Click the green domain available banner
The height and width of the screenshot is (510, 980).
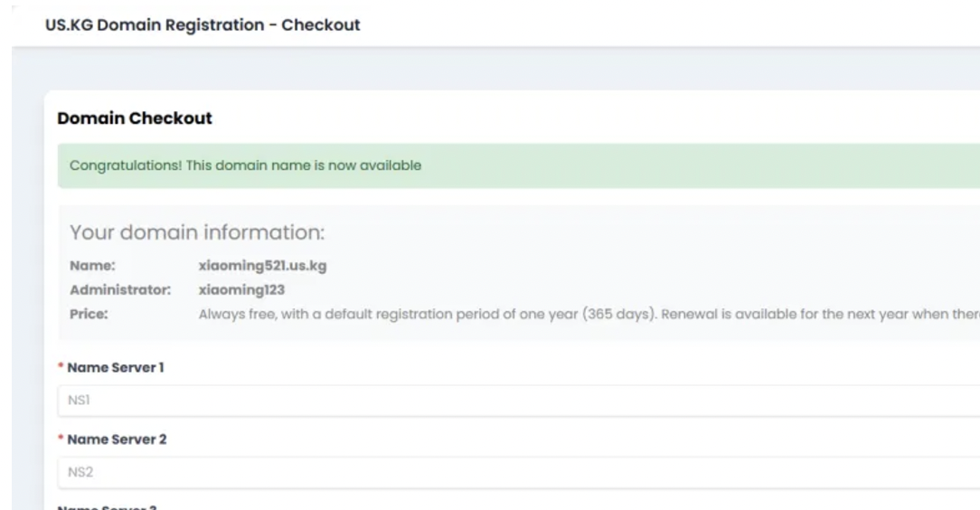click(519, 165)
